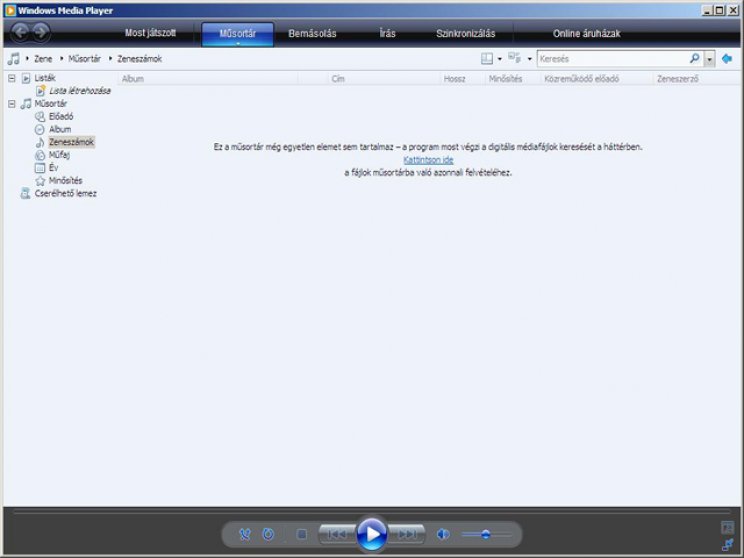The image size is (744, 558).
Task: Skip to the next track
Action: pyautogui.click(x=407, y=535)
